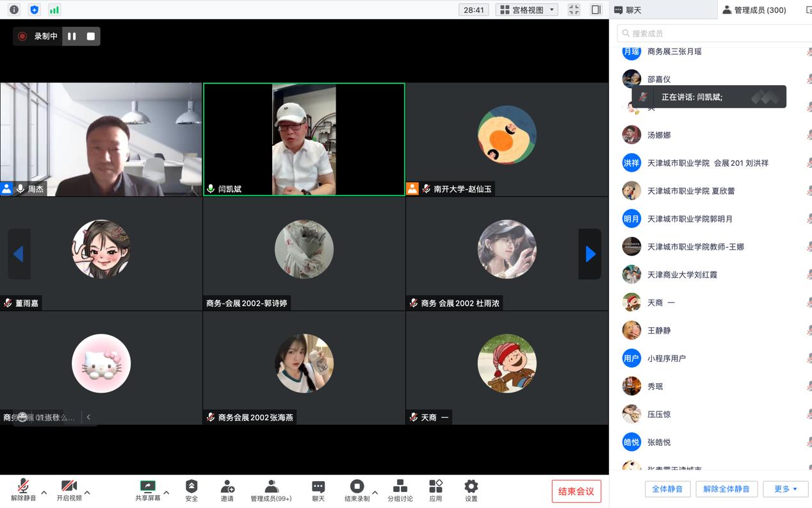This screenshot has width=812, height=508.
Task: Click the Invite (邀请) icon
Action: (227, 490)
